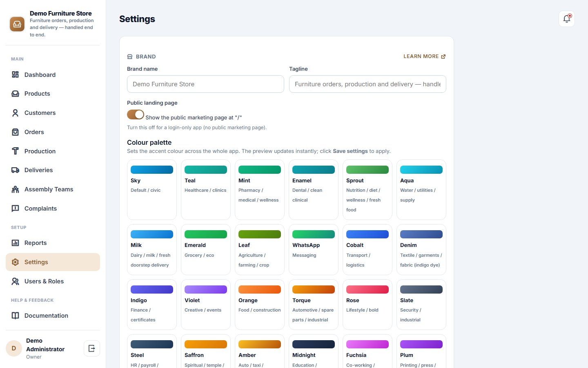This screenshot has height=368, width=588.
Task: Open the Deliveries section
Action: [53, 170]
